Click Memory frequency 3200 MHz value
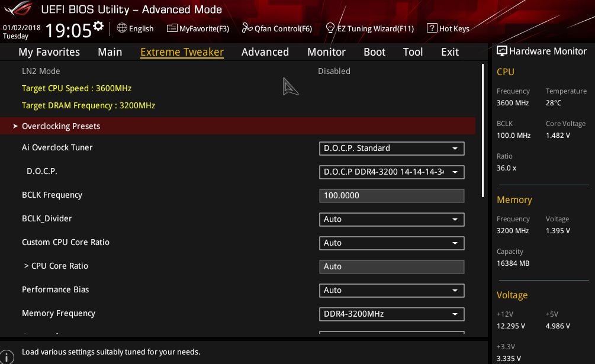Image resolution: width=595 pixels, height=364 pixels. coord(513,231)
